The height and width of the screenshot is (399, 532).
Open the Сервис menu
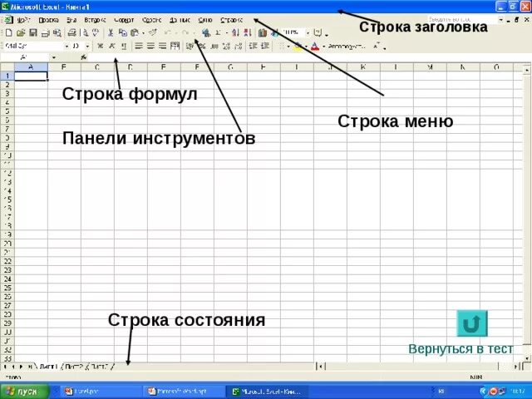tap(151, 20)
